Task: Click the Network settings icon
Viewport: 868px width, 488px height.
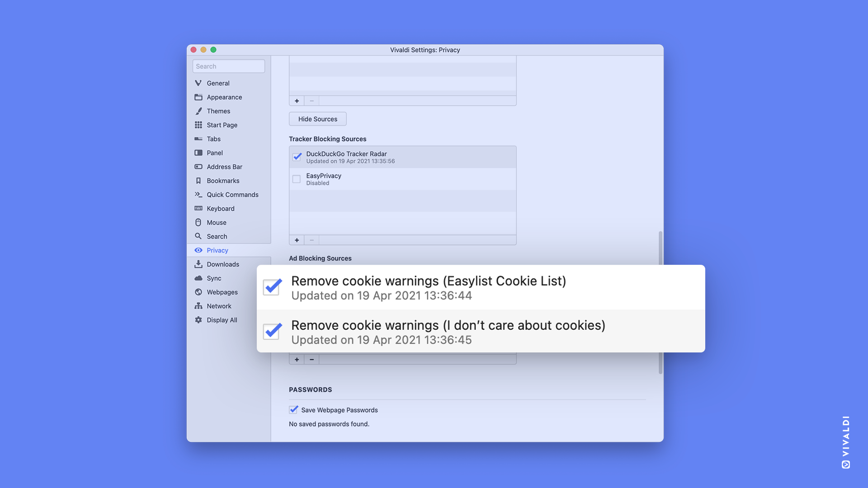Action: pyautogui.click(x=198, y=306)
